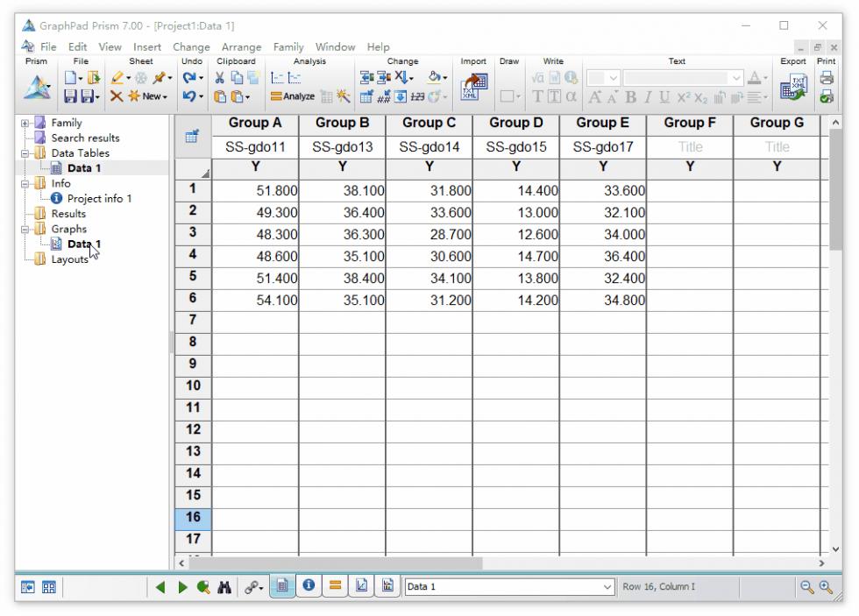Image resolution: width=859 pixels, height=616 pixels.
Task: Click the binoculars Find icon
Action: pyautogui.click(x=224, y=587)
